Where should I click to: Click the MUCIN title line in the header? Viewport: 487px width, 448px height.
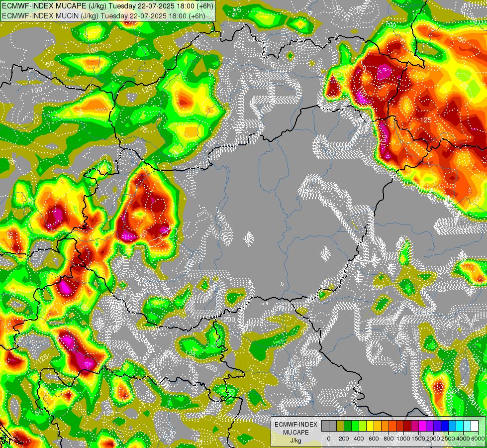pos(103,15)
